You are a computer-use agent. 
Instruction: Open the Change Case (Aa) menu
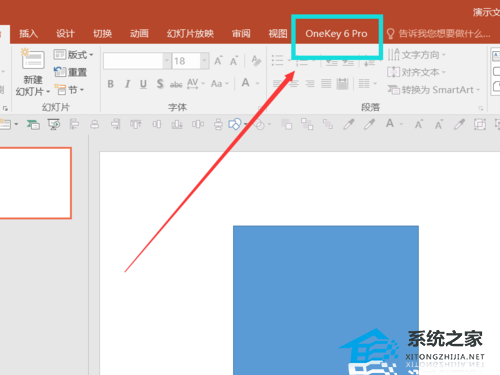[x=220, y=83]
